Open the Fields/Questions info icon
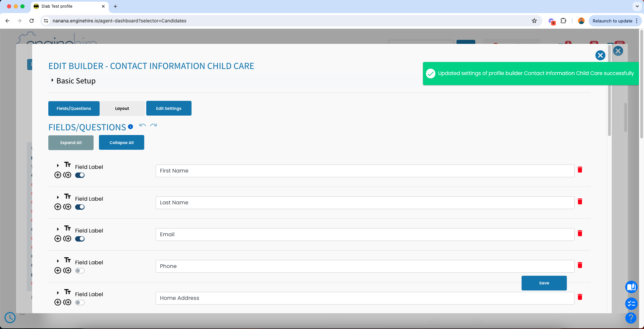Screen dimensions: 644x329 click(130, 127)
